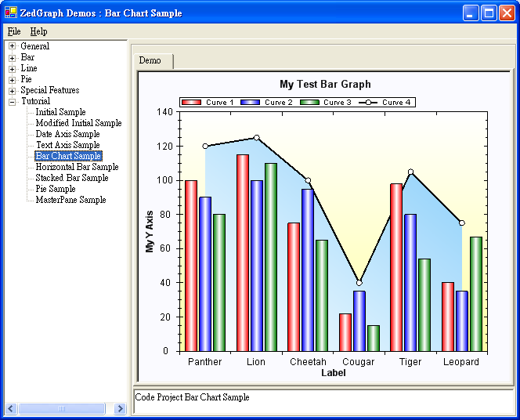Click the Curve 4 point above Lion
This screenshot has width=520, height=420.
[256, 138]
